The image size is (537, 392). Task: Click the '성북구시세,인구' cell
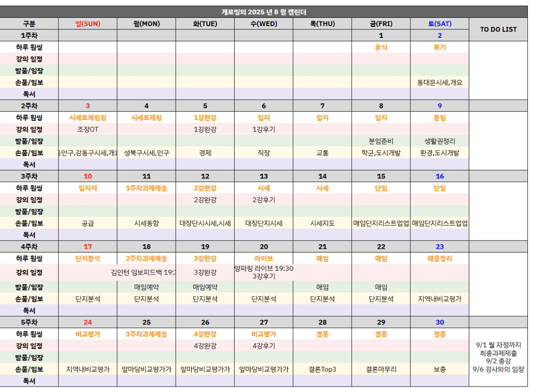click(x=146, y=153)
